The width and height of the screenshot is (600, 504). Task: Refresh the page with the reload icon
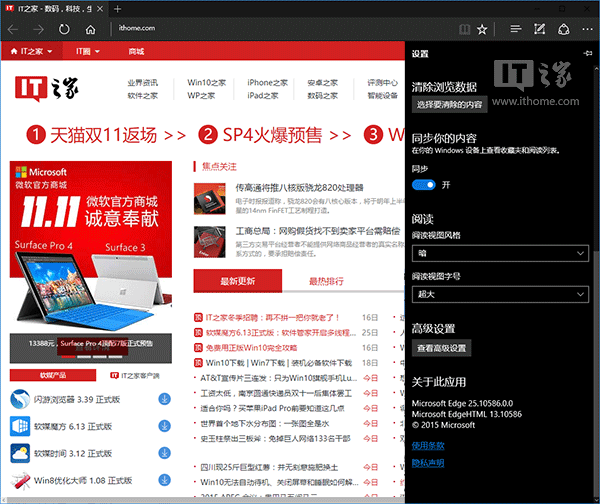click(x=64, y=29)
